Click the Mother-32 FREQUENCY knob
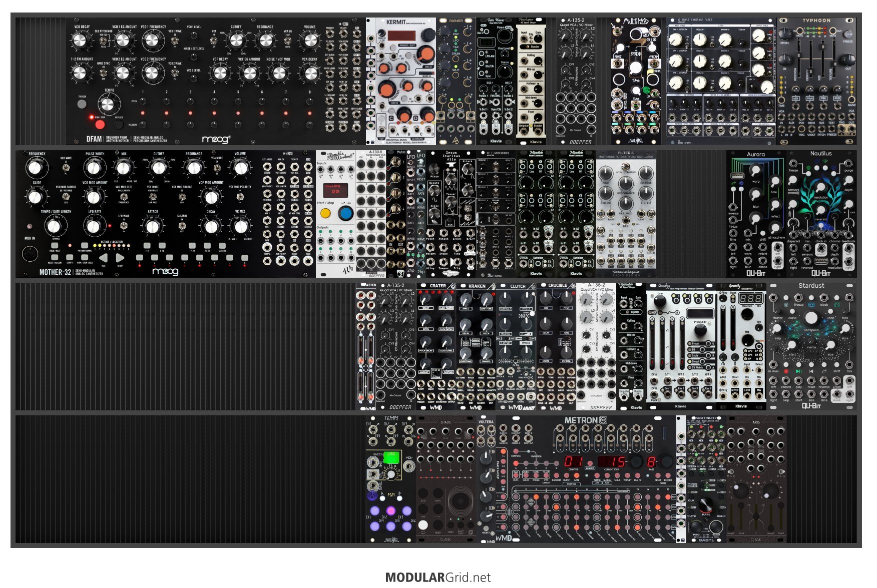Image resolution: width=877 pixels, height=588 pixels. [35, 168]
